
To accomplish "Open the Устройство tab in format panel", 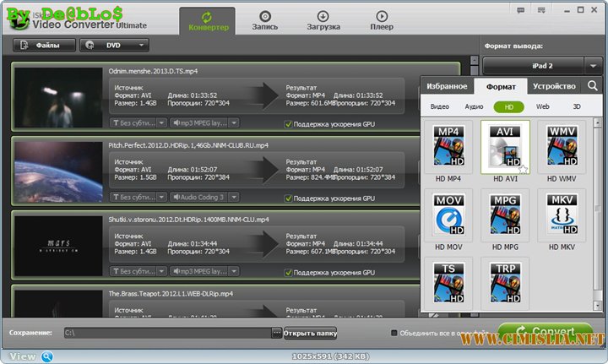I will pos(554,86).
